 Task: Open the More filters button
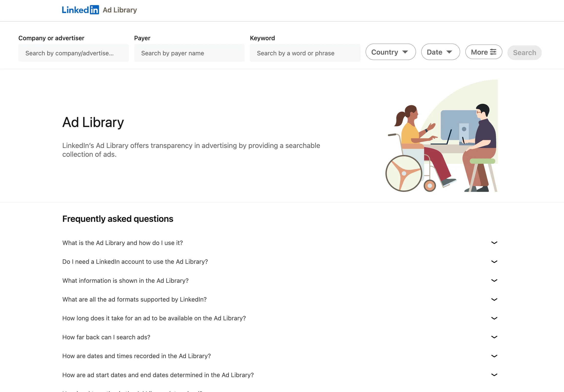point(483,52)
